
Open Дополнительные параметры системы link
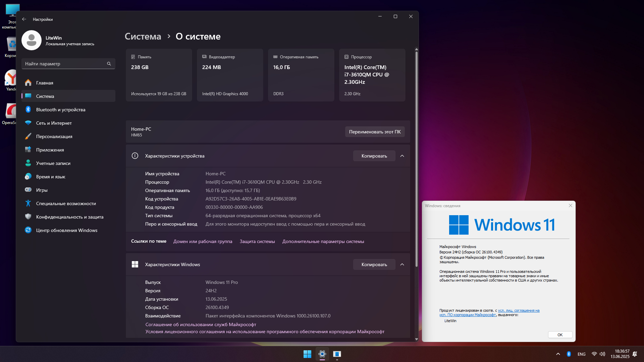tap(323, 241)
